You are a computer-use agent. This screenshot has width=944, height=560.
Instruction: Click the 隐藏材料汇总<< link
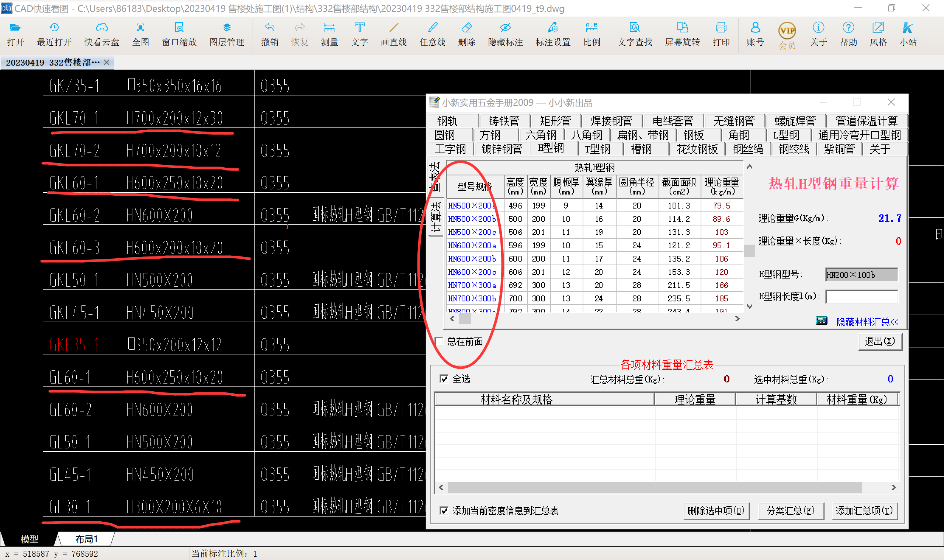point(867,322)
